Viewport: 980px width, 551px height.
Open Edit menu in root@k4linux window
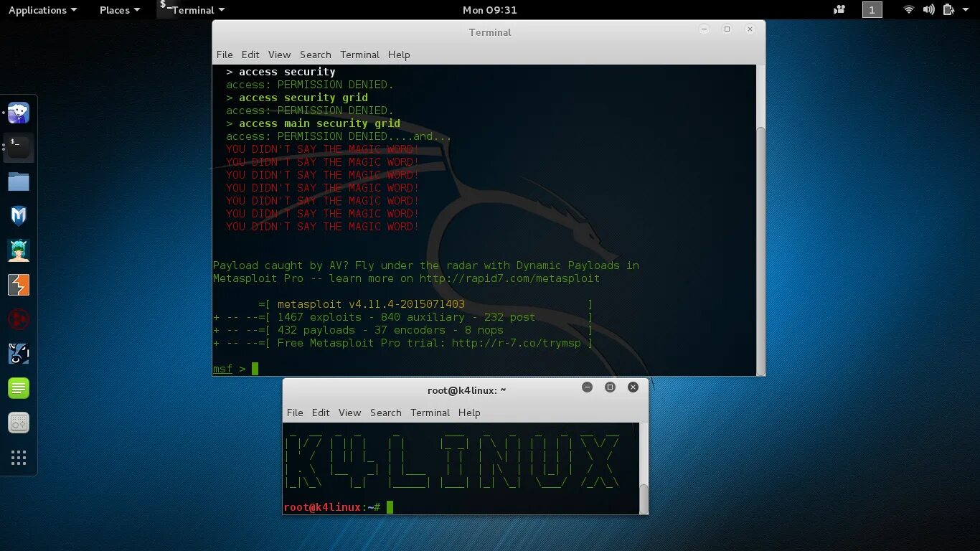click(x=321, y=413)
